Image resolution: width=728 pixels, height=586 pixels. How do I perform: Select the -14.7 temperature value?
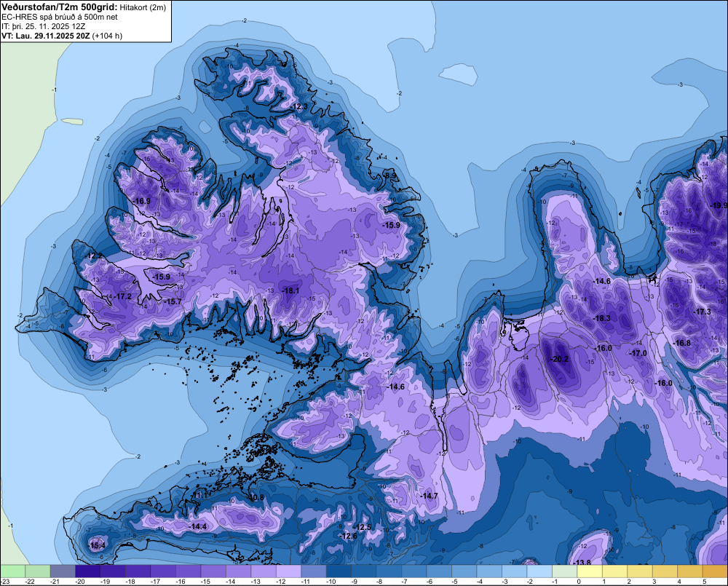coord(429,496)
